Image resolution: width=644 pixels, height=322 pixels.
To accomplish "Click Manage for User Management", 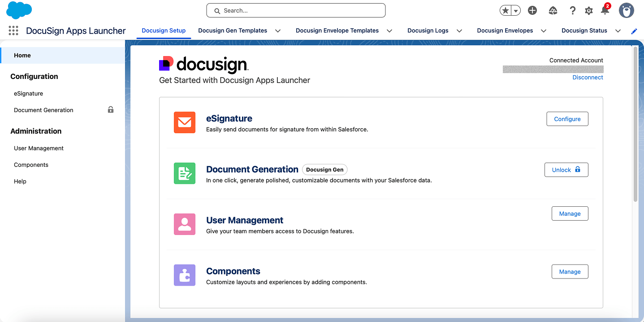I will pos(570,213).
